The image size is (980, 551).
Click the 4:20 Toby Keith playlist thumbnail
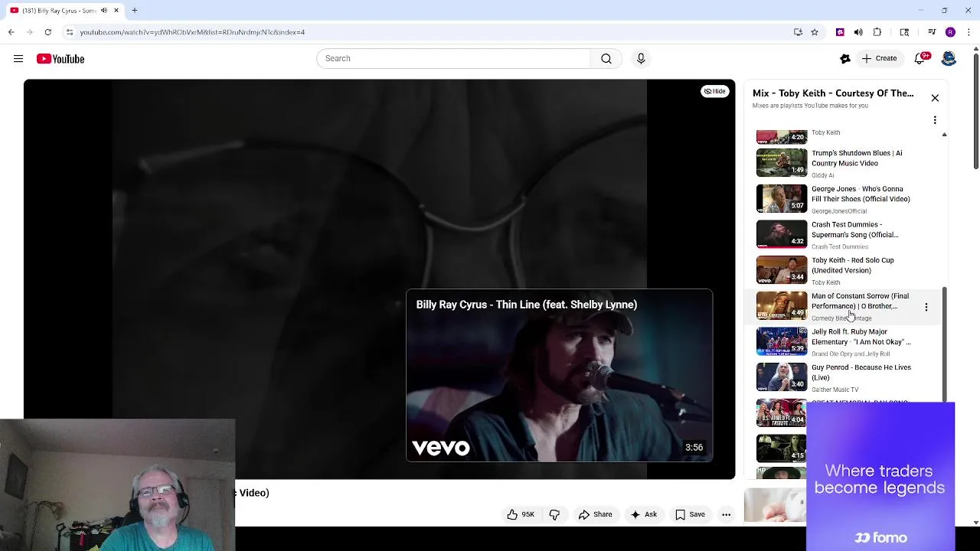782,137
